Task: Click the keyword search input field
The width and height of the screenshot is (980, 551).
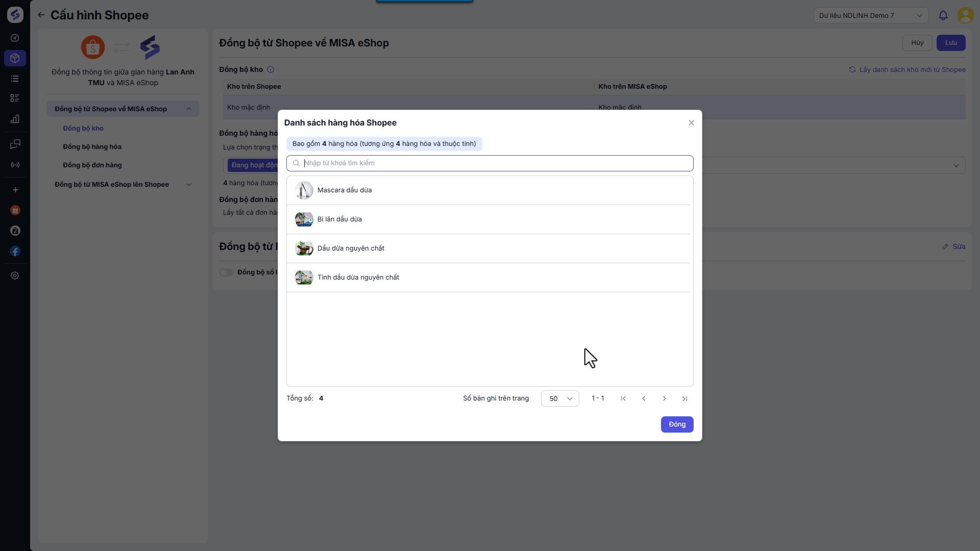Action: tap(490, 163)
